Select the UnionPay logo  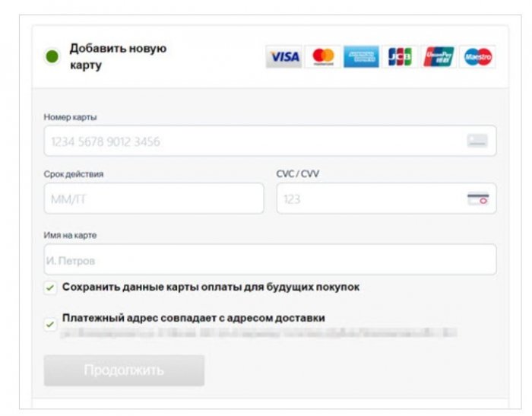click(x=439, y=57)
